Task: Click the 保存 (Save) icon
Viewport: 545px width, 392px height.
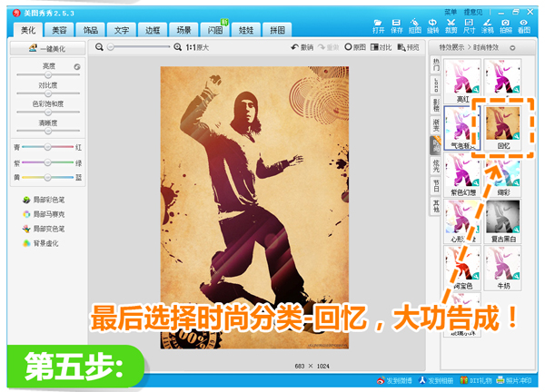Action: tap(397, 24)
